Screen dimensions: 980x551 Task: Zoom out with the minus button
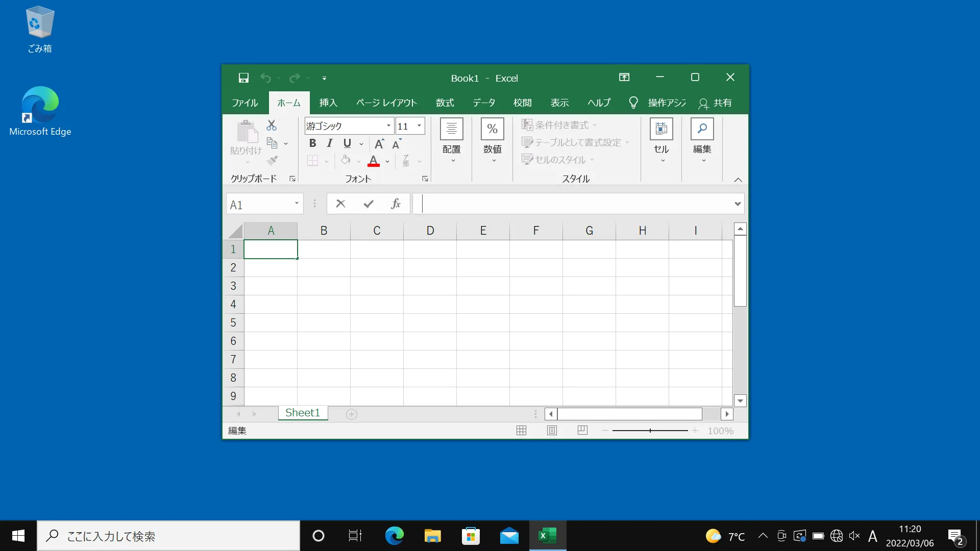point(605,431)
